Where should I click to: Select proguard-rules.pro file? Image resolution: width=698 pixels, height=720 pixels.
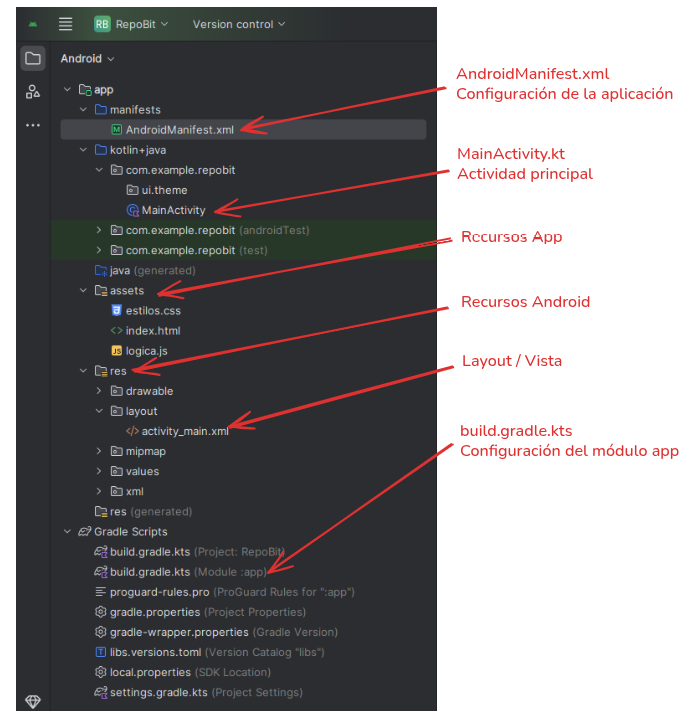pos(232,592)
